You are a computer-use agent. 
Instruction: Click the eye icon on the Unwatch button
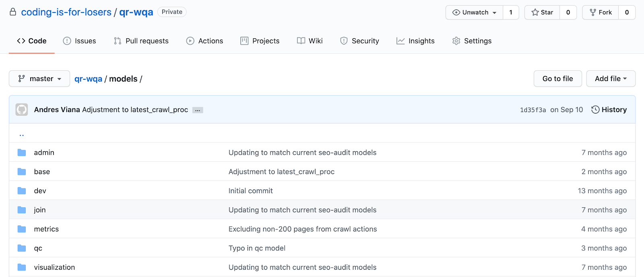[x=456, y=12]
